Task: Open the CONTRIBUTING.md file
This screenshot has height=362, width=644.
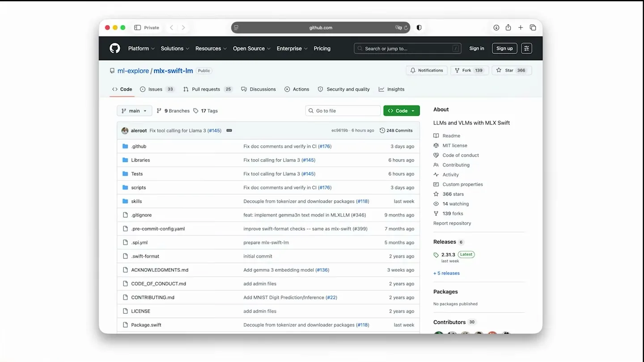Action: [153, 298]
